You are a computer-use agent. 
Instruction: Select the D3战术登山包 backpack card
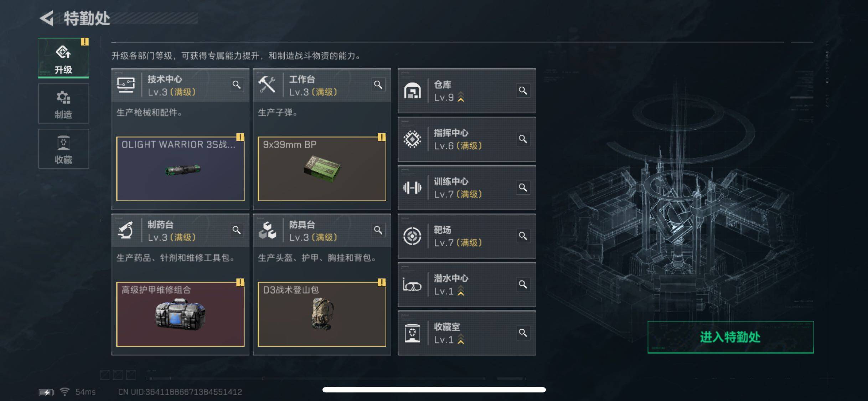322,314
